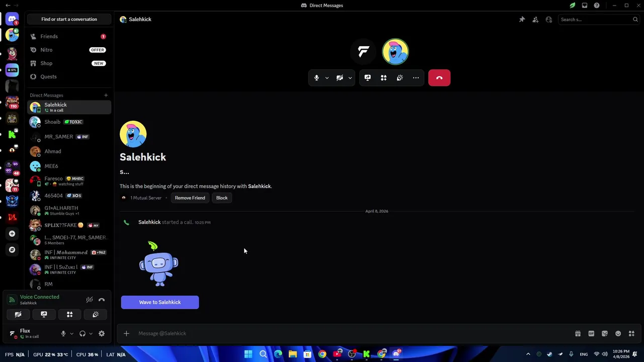Click the Block button

[x=222, y=198]
